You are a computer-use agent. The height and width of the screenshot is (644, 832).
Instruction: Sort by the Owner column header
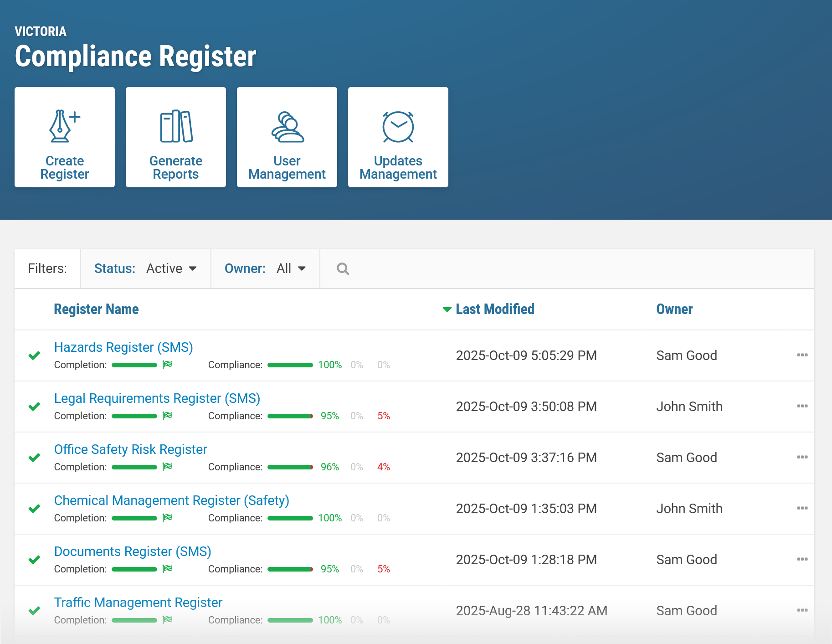click(x=674, y=309)
